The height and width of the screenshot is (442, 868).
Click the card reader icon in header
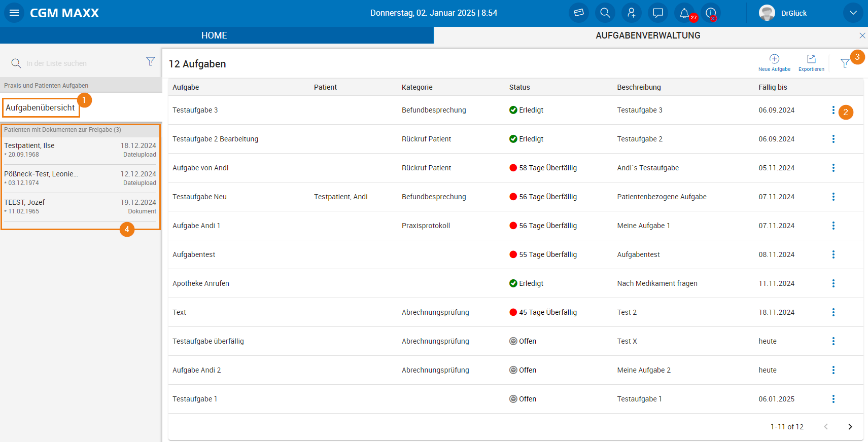pos(578,13)
